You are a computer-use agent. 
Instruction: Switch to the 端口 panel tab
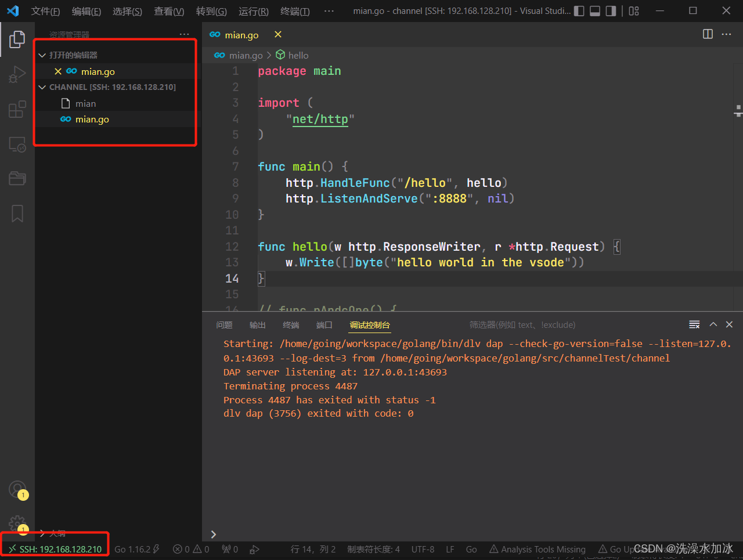pos(324,325)
